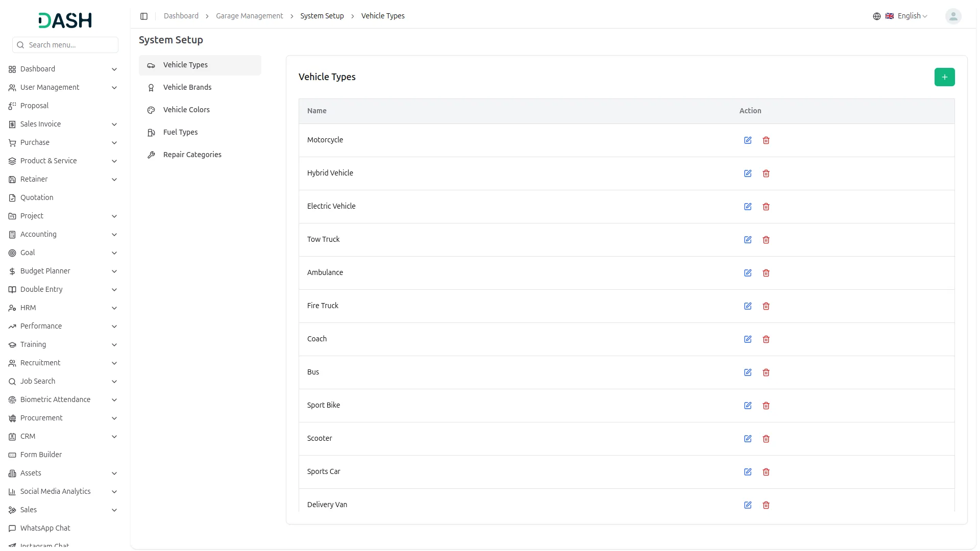Open the user profile avatar

[953, 16]
